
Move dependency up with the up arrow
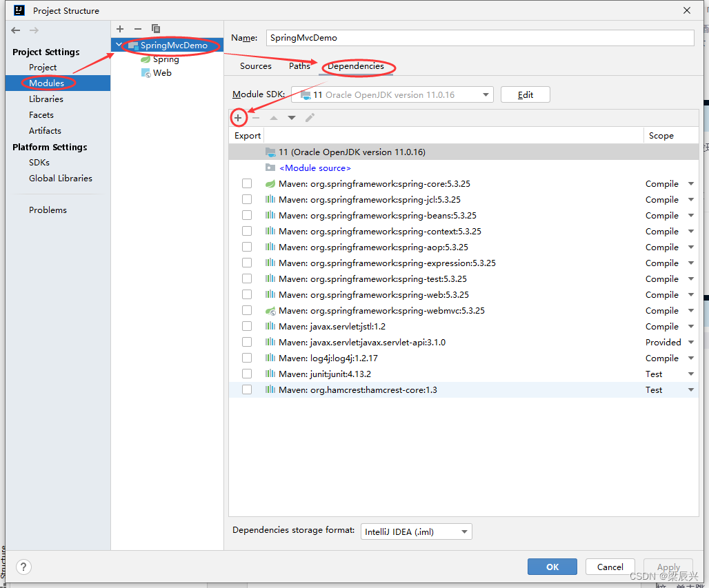(x=274, y=118)
